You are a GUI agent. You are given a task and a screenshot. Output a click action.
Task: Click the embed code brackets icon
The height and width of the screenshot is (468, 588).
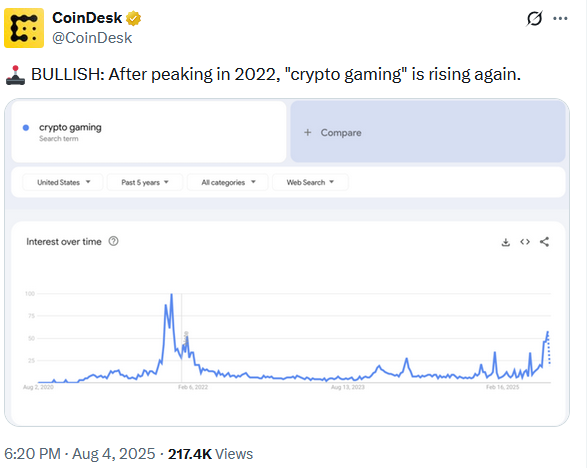(525, 242)
